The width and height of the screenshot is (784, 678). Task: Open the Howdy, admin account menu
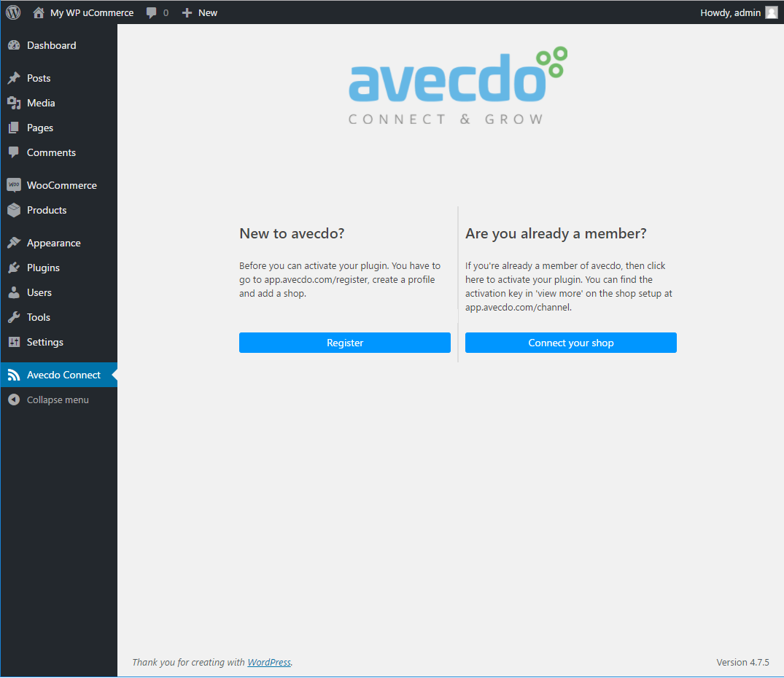[x=739, y=12]
